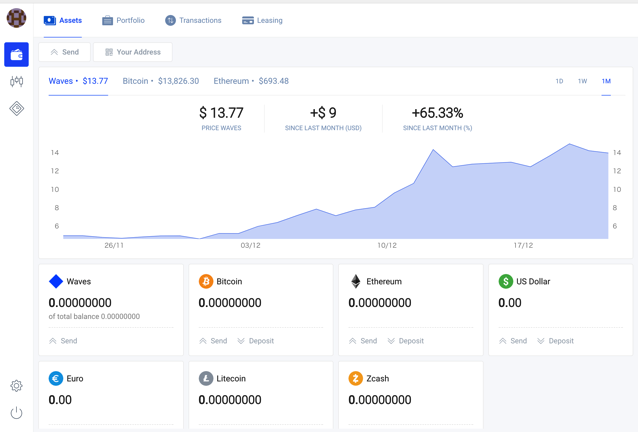This screenshot has height=432, width=638.
Task: Click the Portfolio briefcase icon
Action: [107, 20]
